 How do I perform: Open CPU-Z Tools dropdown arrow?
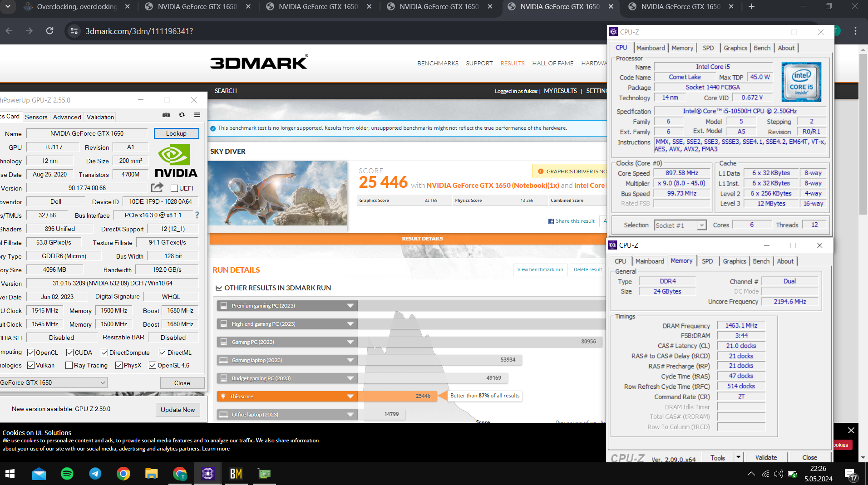pyautogui.click(x=739, y=457)
